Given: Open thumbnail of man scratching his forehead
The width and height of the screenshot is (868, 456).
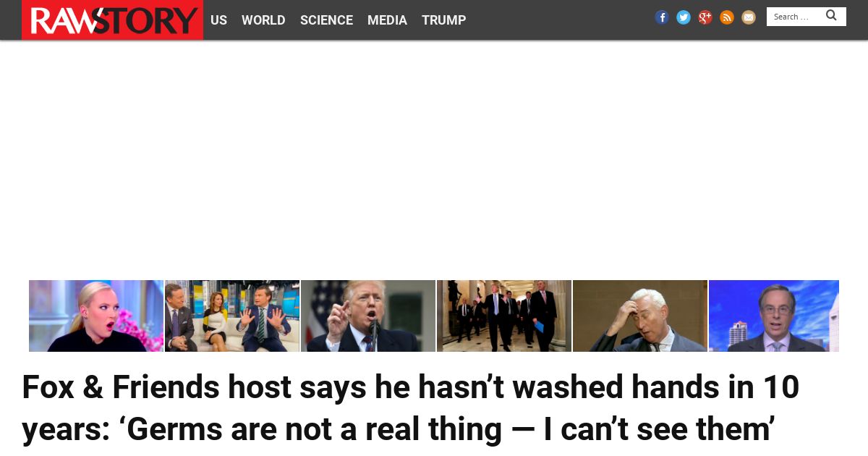Looking at the screenshot, I should 640,316.
